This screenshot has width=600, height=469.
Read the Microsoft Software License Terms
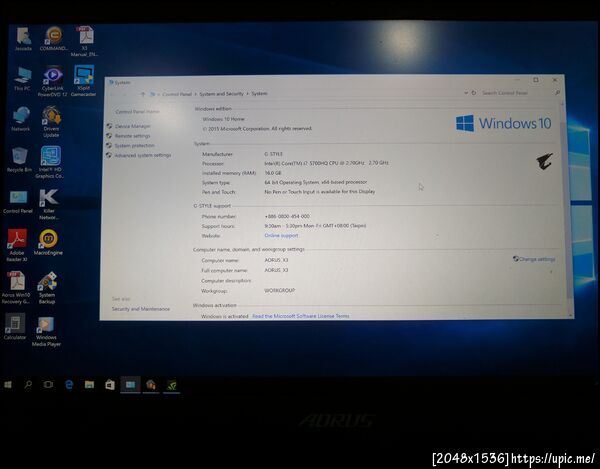tap(300, 316)
